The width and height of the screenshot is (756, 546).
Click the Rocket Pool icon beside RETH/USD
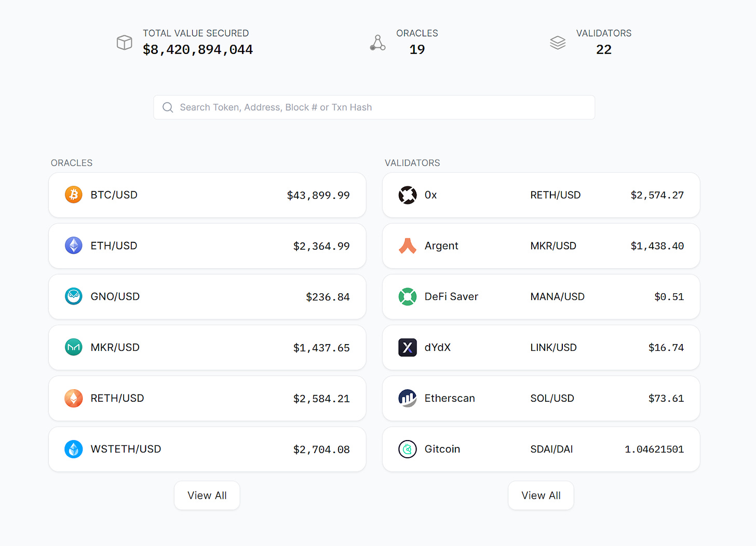pos(74,398)
